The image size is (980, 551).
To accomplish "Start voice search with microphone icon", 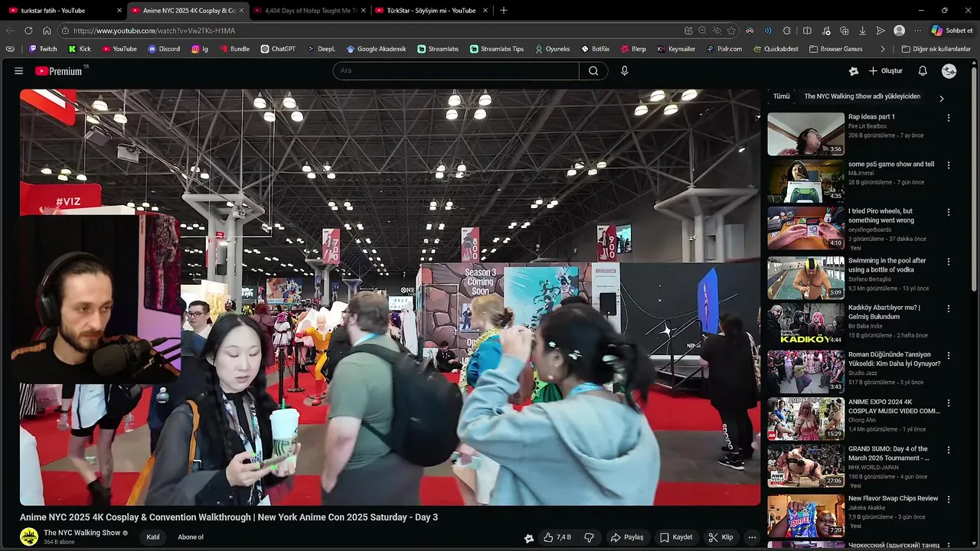I will [x=624, y=70].
